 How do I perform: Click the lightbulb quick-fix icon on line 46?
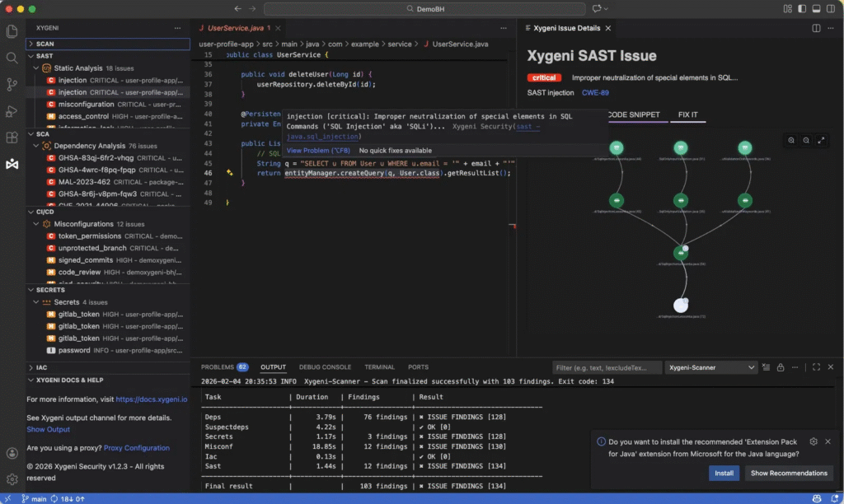click(229, 173)
